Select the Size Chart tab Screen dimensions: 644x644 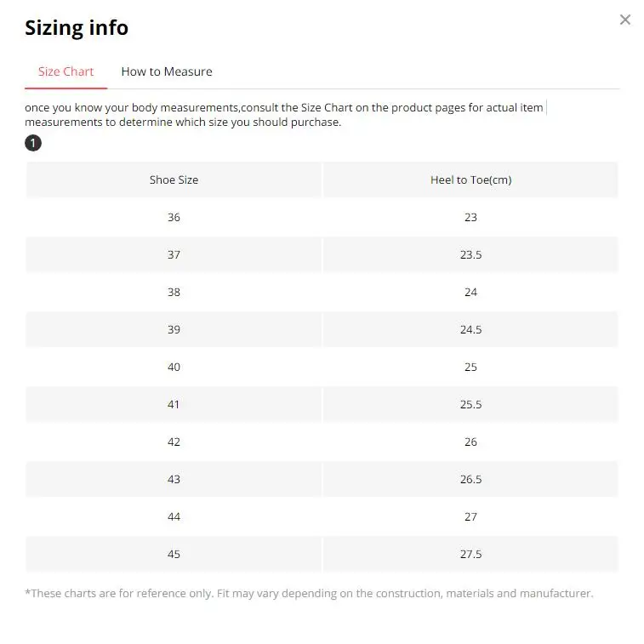tap(66, 71)
